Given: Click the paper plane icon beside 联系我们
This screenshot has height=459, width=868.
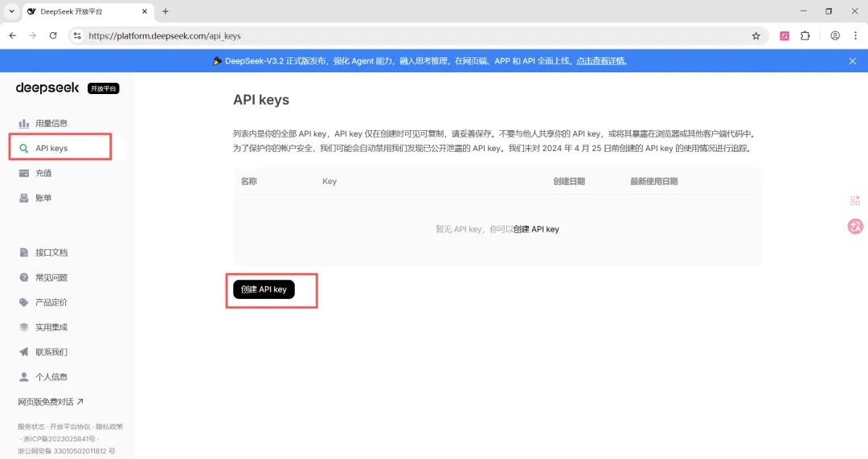Looking at the screenshot, I should tap(24, 352).
